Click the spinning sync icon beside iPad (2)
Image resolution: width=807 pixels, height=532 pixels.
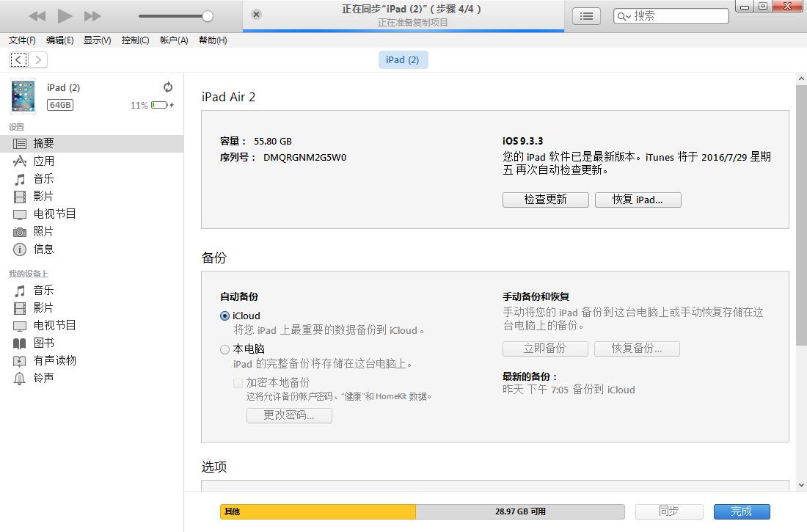pyautogui.click(x=168, y=87)
